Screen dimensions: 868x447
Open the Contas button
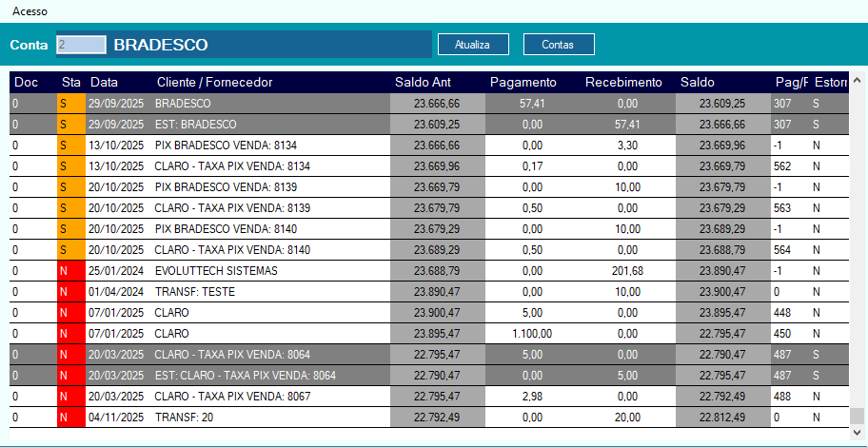pos(559,45)
